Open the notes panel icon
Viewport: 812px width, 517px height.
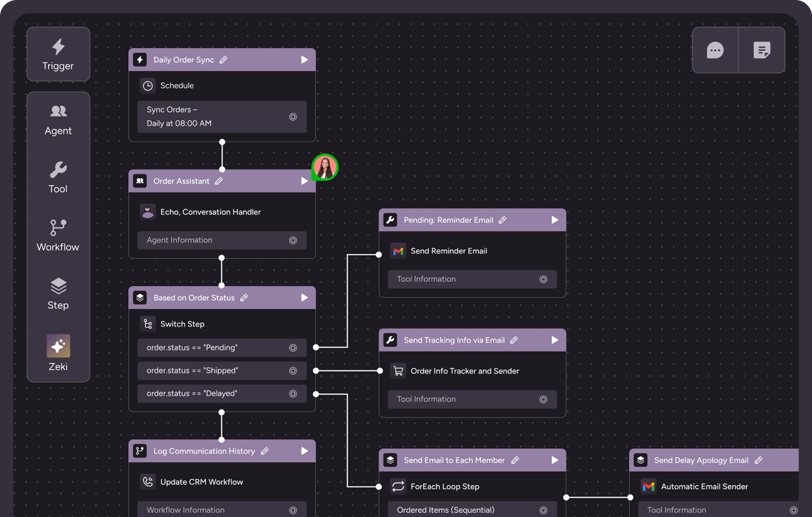pos(762,50)
